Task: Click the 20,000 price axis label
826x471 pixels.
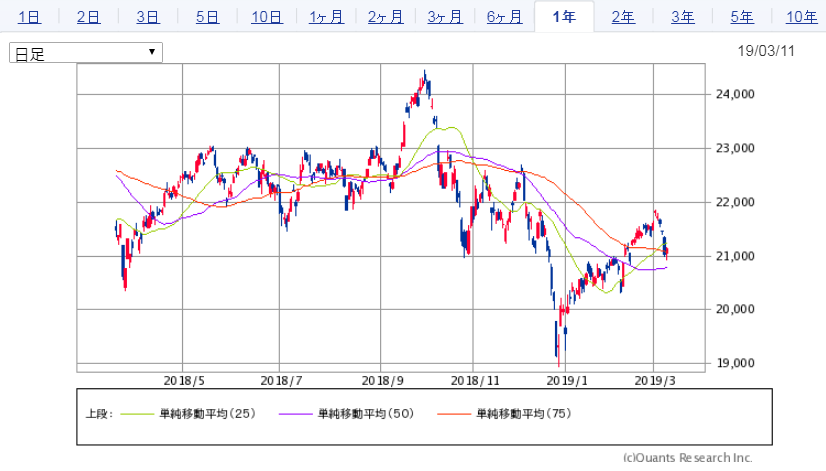Action: click(735, 309)
